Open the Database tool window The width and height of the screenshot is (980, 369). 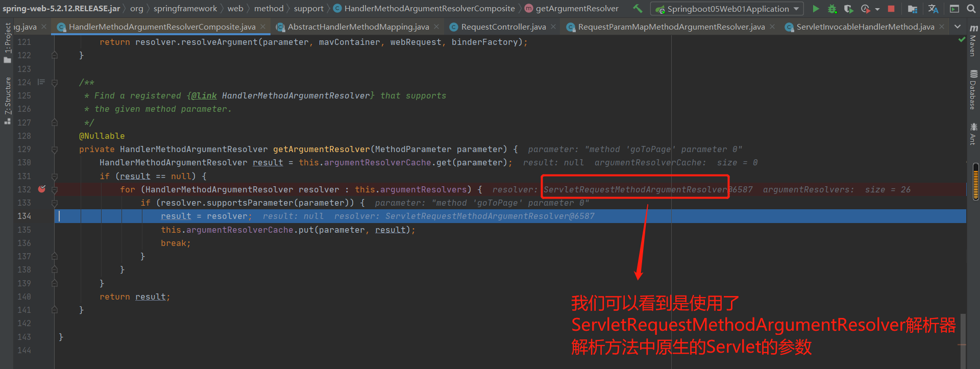click(x=973, y=90)
